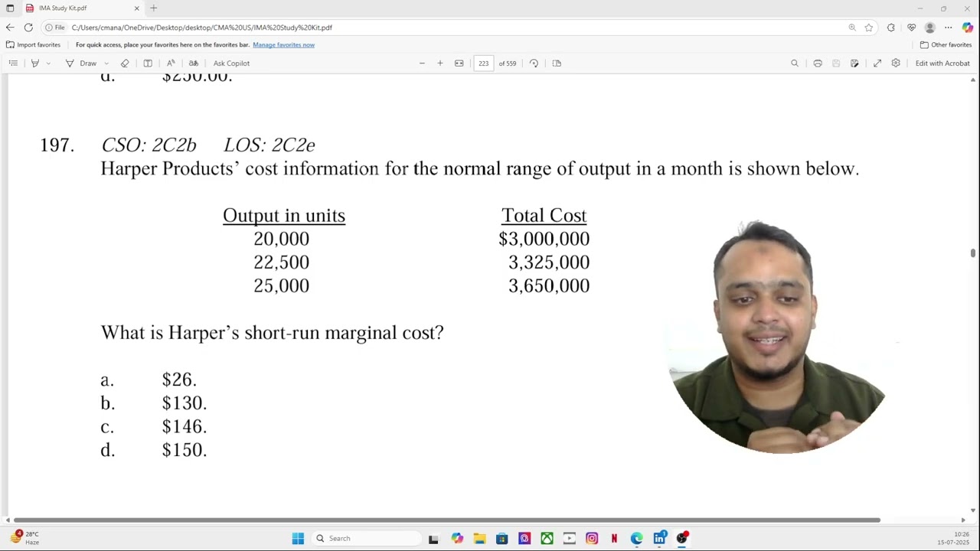Save the PDF with Save as
The width and height of the screenshot is (980, 551).
(x=854, y=63)
